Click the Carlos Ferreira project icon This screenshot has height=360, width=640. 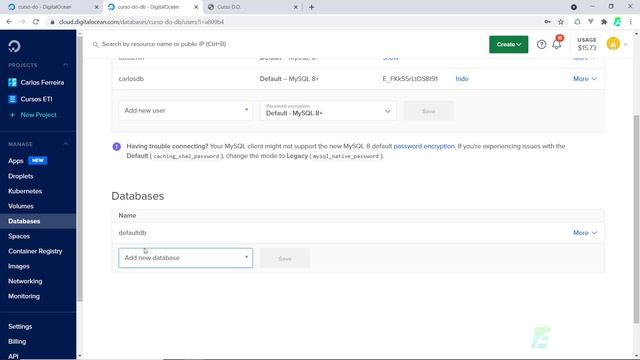coord(12,82)
